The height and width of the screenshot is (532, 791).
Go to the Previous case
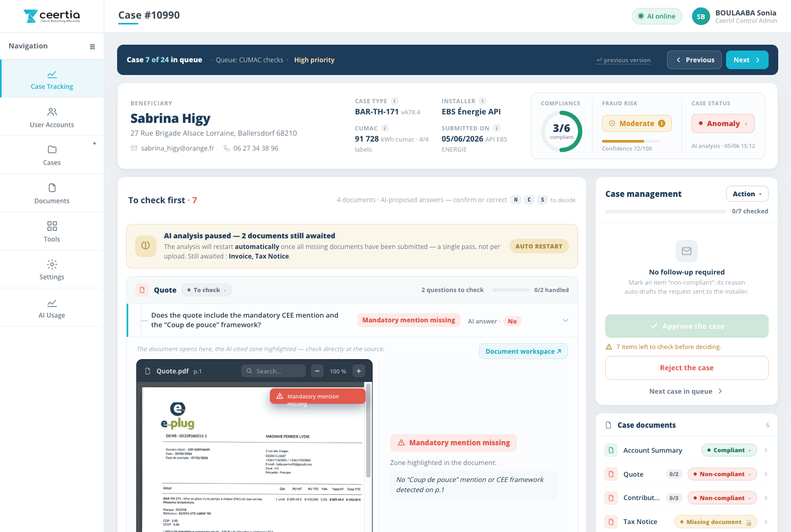click(694, 60)
